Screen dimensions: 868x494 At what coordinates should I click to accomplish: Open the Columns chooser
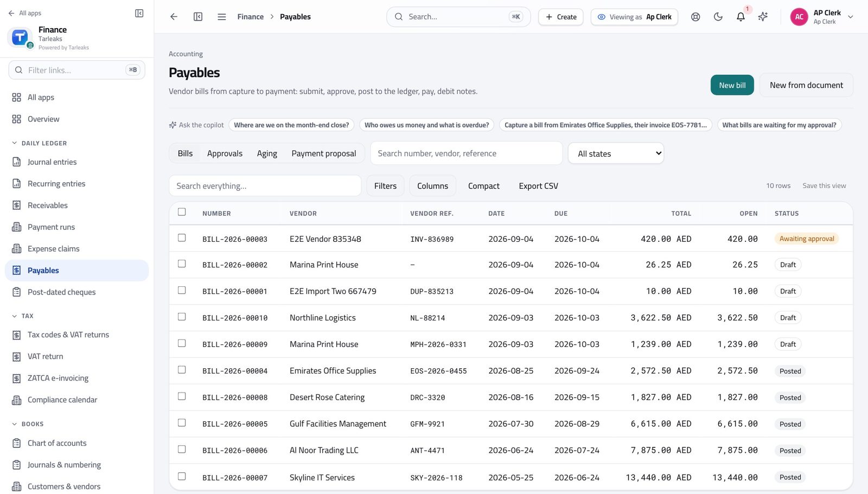point(432,186)
